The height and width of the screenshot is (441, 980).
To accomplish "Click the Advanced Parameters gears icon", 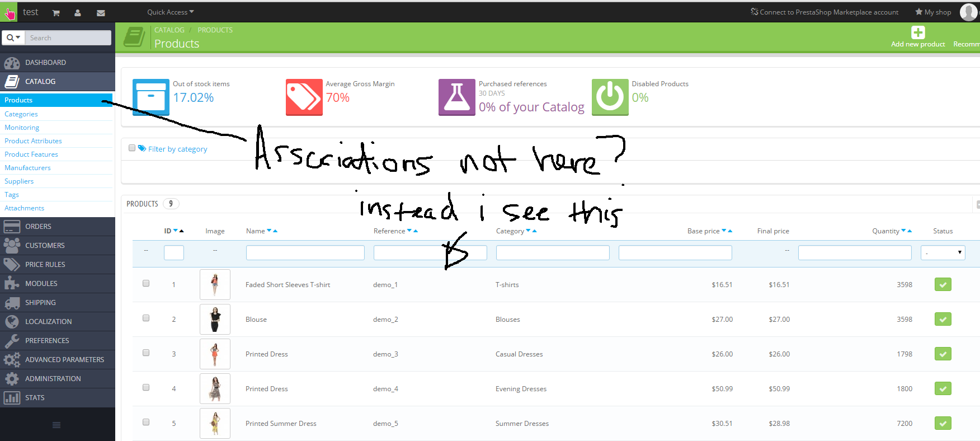I will [12, 360].
